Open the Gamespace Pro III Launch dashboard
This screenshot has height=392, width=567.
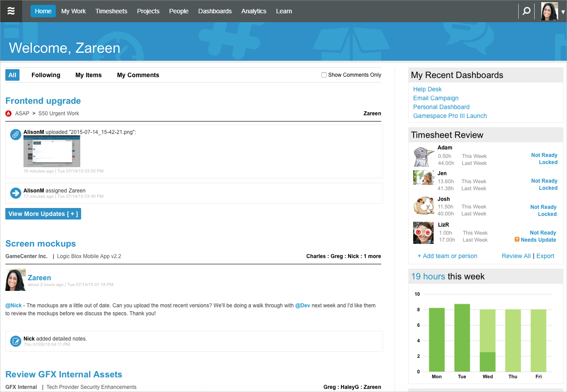pos(450,116)
